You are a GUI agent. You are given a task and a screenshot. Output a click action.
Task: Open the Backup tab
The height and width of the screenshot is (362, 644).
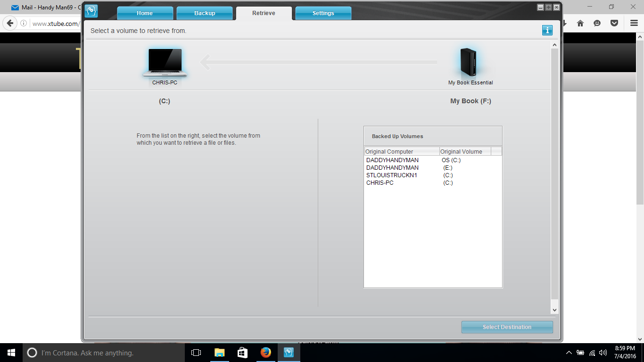(205, 13)
